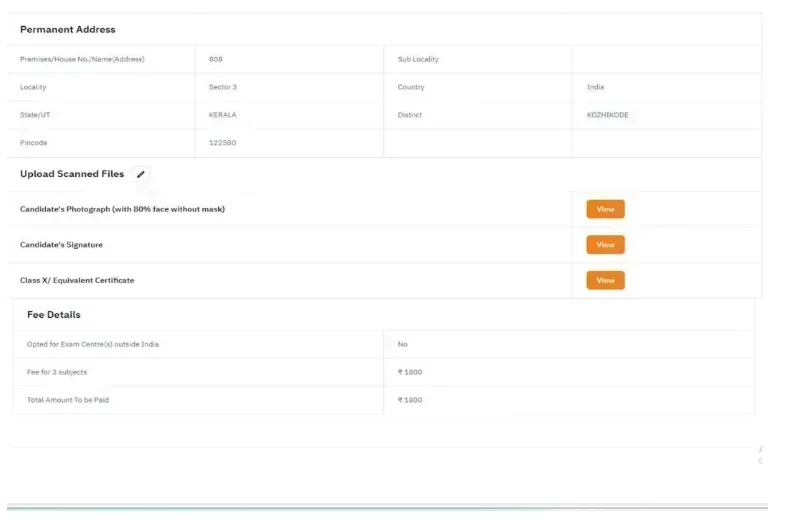Click the state value KERALA
787x520 pixels.
click(x=222, y=115)
